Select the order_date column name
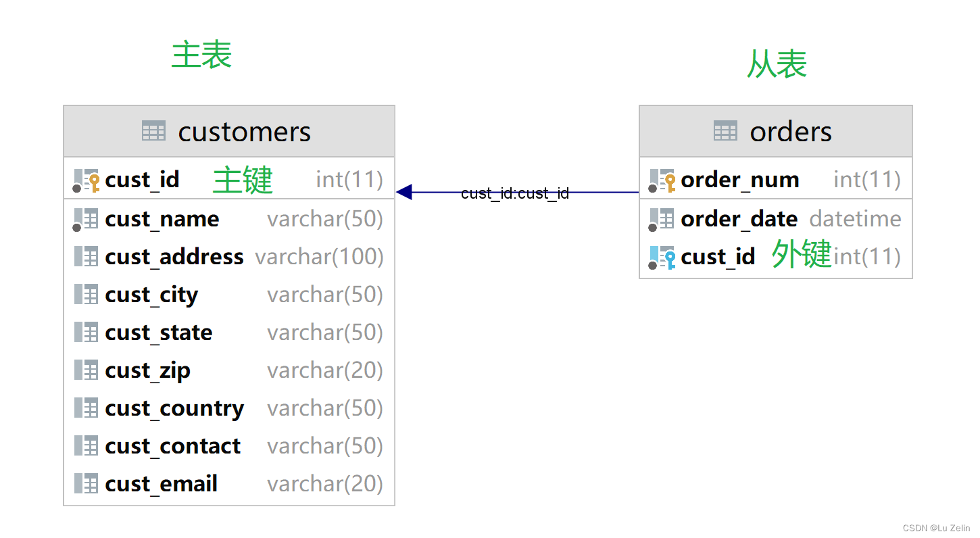980x538 pixels. coord(739,219)
